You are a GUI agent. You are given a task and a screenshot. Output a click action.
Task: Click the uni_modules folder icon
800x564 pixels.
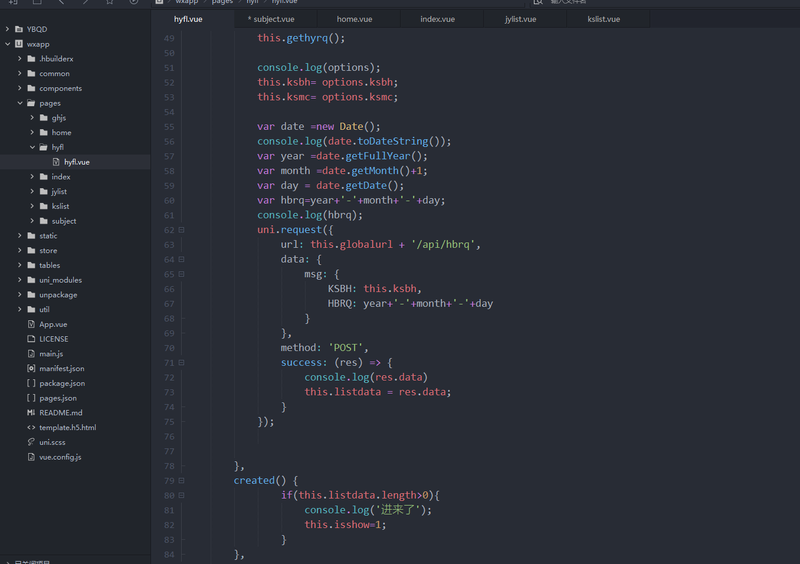31,280
